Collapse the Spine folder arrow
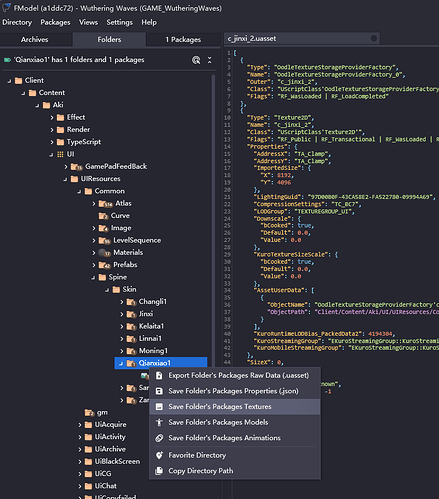 [93, 278]
